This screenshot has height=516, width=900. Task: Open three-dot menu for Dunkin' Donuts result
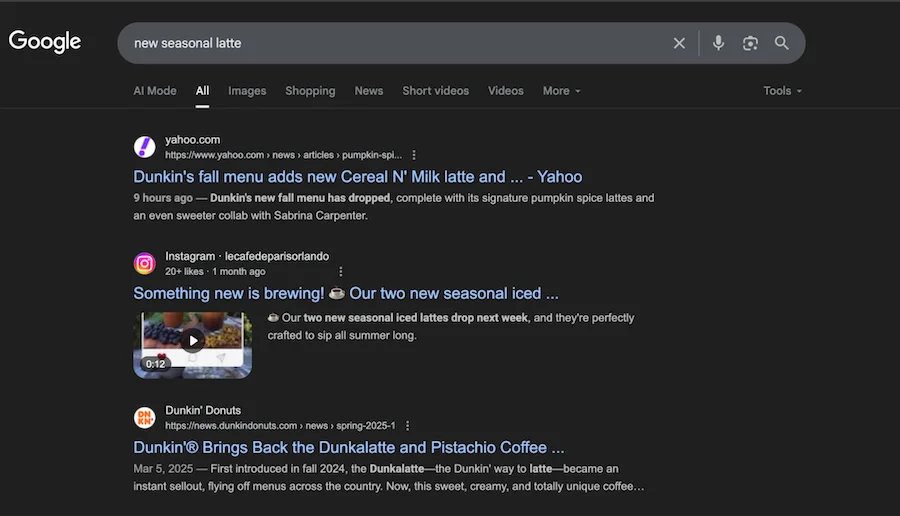tap(408, 426)
